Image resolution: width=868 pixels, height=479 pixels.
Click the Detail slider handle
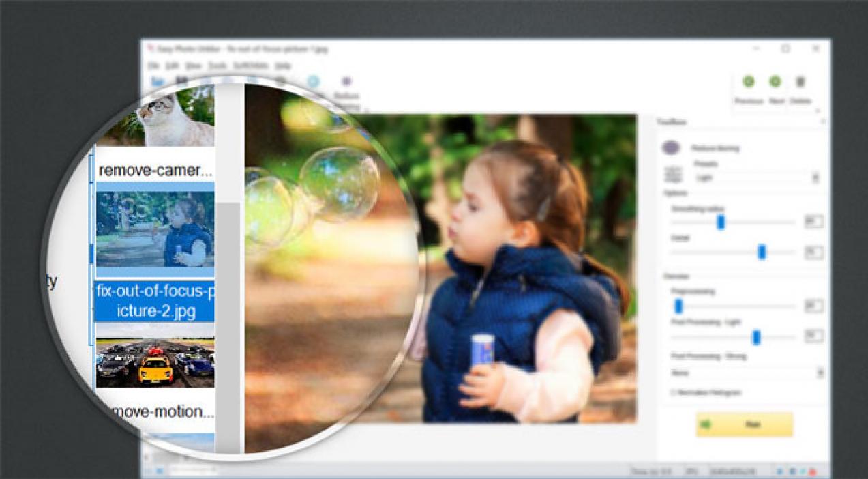coord(762,252)
